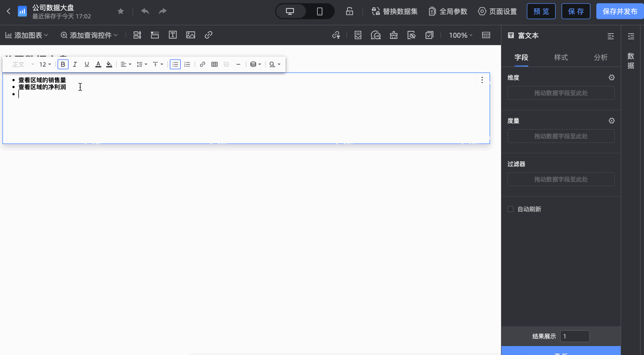
Task: Open the vertical alignment T dropdown
Action: click(x=158, y=65)
